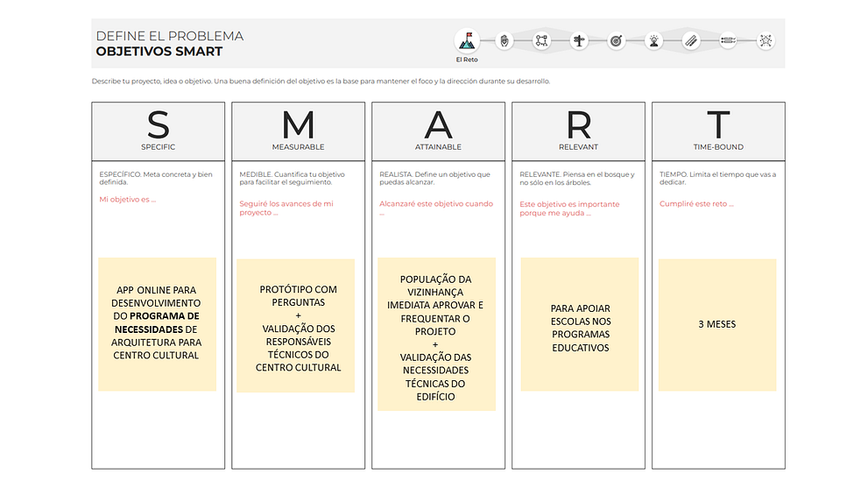Screen dimensions: 868x488
Task: Select the sticky note 'PROTÓTIPO COM PERGUNTAS'
Action: pyautogui.click(x=295, y=325)
